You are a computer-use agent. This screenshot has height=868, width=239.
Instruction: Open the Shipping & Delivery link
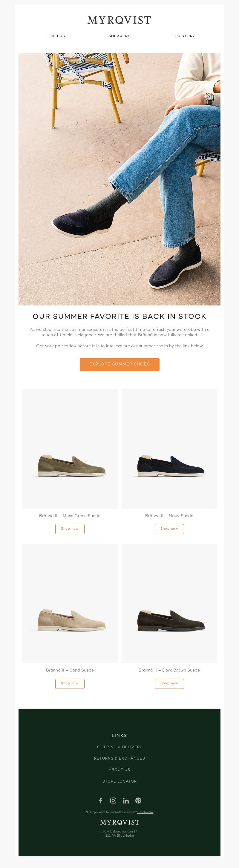coord(119,747)
